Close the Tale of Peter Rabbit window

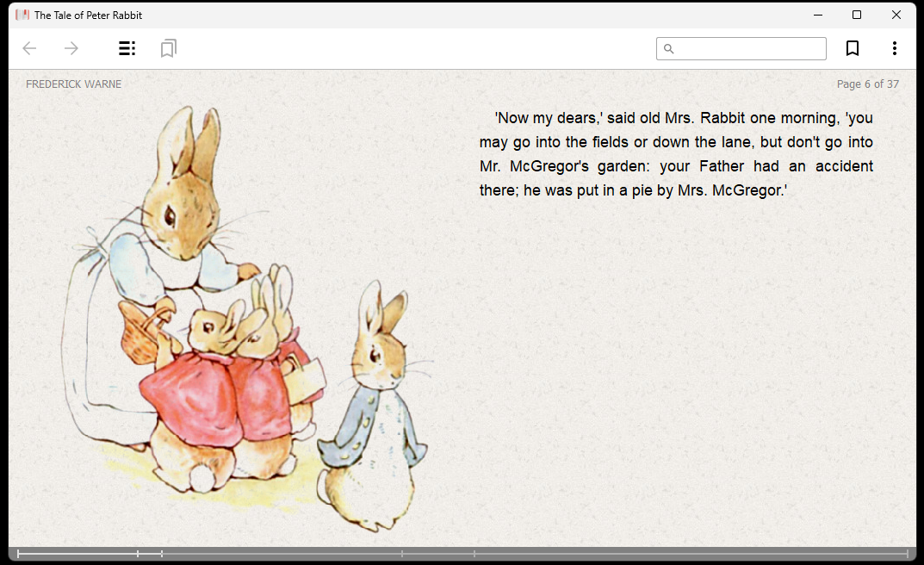(x=896, y=15)
